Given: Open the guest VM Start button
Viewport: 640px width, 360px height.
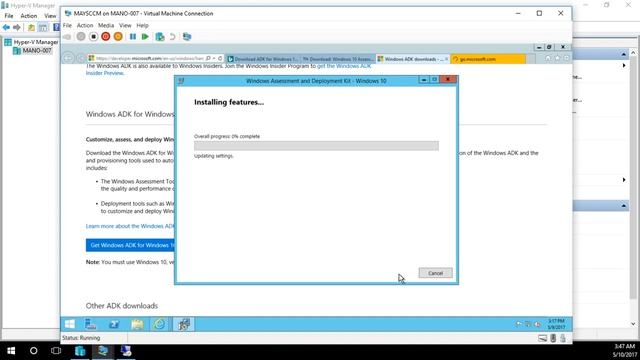Looking at the screenshot, I should pos(70,324).
